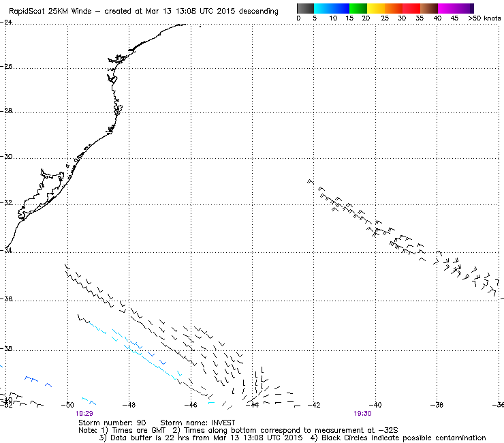Click the 'Times are GMT' note

pos(138,430)
